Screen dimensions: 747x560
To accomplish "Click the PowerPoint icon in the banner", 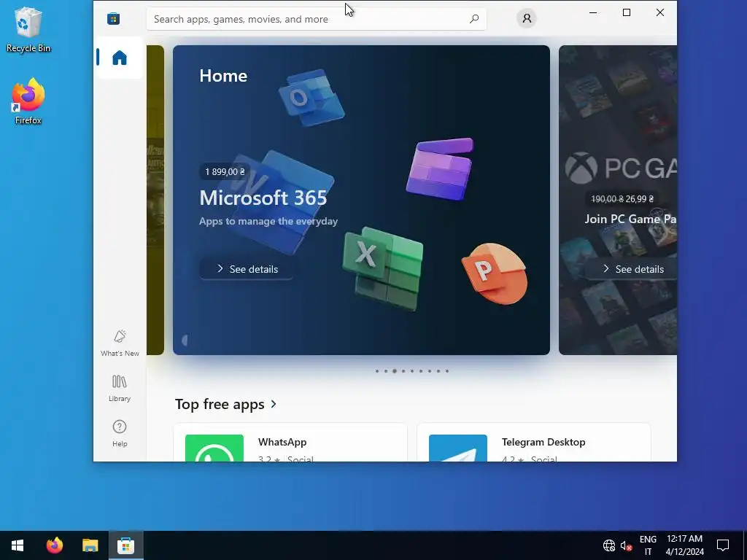I will pos(495,273).
